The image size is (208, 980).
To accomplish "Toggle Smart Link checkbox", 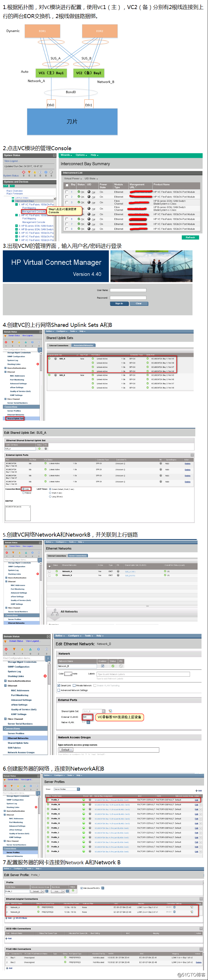I will [x=59, y=686].
